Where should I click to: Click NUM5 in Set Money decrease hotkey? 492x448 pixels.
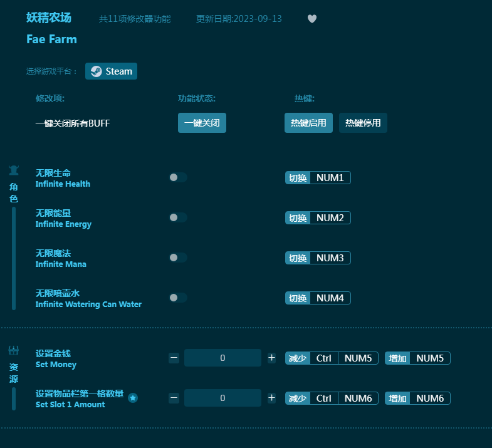pos(358,358)
